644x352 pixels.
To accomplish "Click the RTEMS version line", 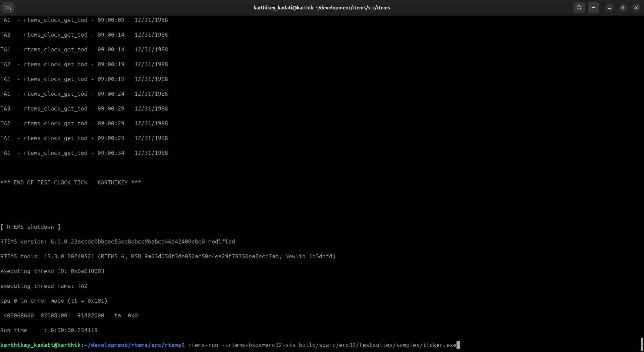I will [x=117, y=241].
